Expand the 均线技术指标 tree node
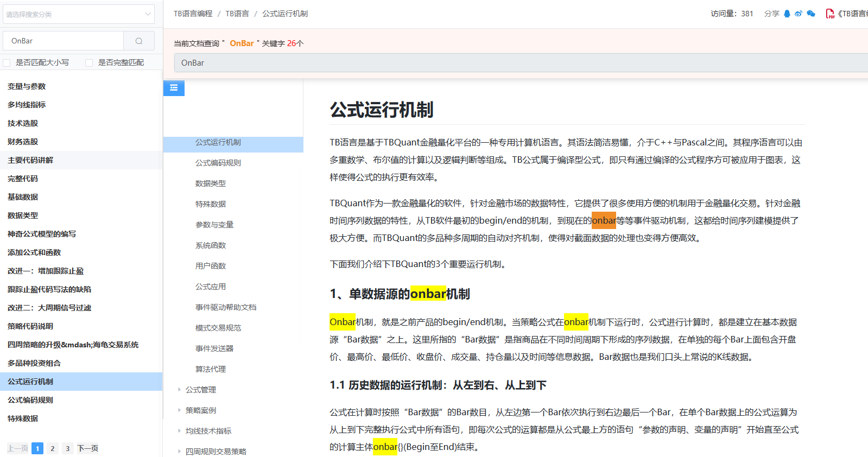The height and width of the screenshot is (457, 868). [x=179, y=431]
